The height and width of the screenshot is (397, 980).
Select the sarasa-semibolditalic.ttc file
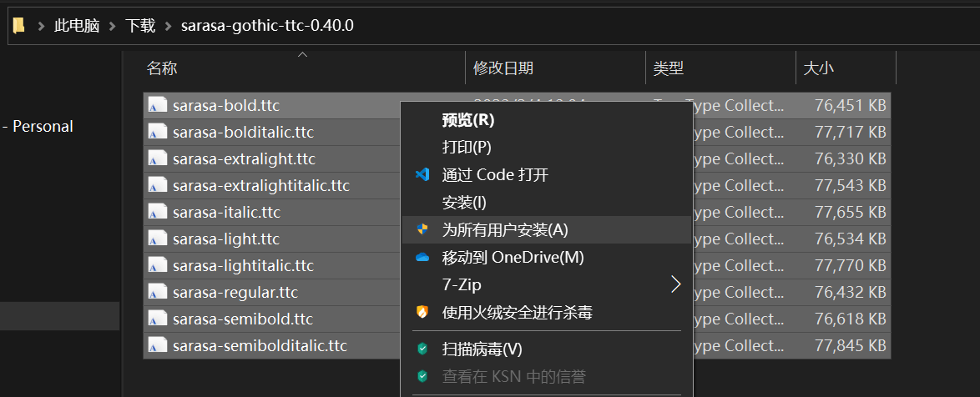(260, 345)
